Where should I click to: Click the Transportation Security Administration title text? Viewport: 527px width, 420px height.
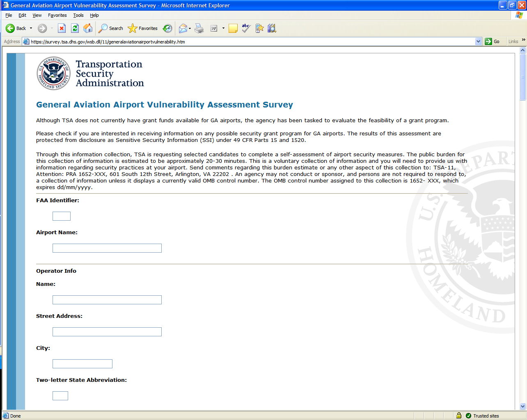[110, 73]
